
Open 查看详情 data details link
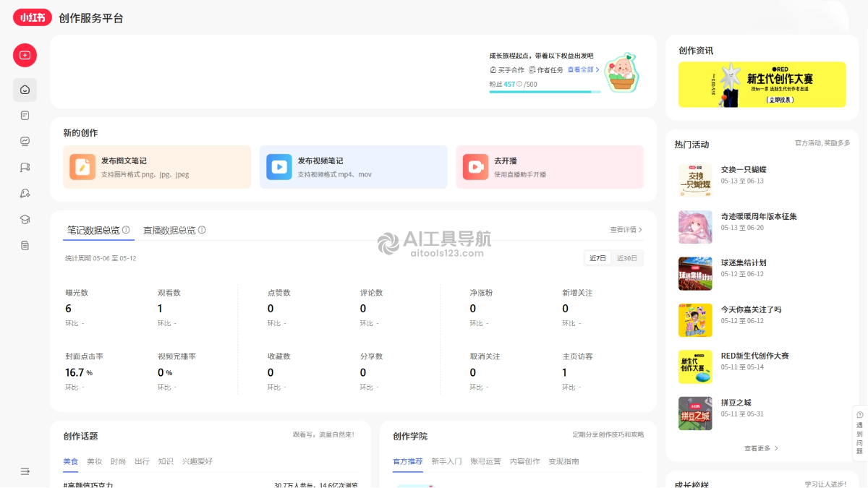626,230
